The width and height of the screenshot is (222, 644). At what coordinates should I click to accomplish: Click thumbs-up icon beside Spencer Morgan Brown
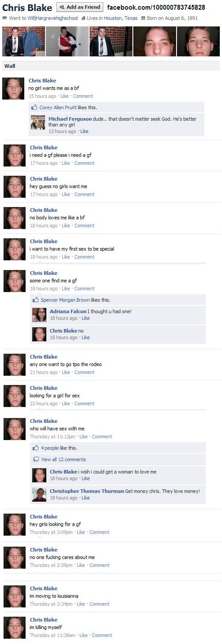click(36, 300)
